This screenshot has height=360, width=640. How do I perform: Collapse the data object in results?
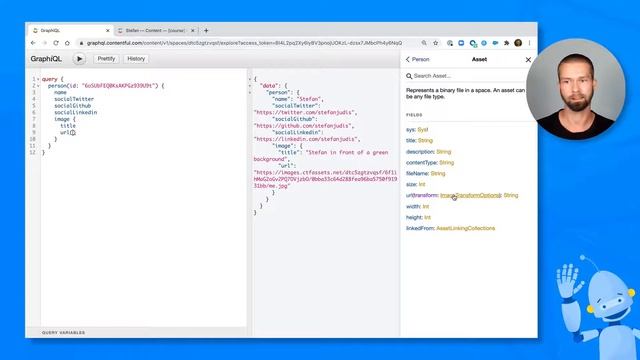pos(250,86)
